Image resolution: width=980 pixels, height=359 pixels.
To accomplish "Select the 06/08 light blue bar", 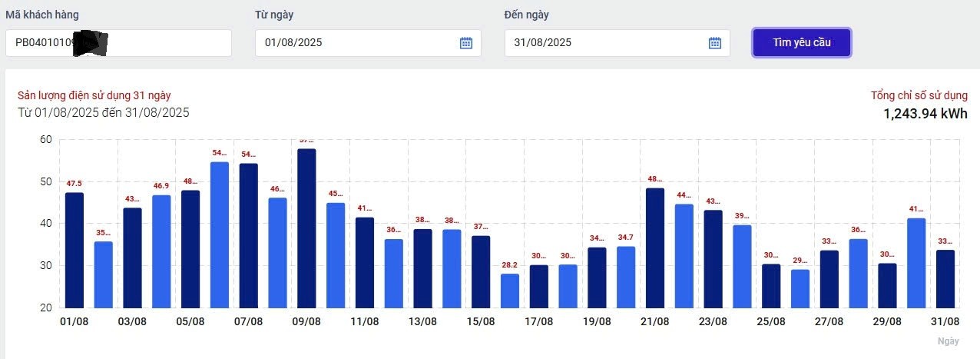I will tap(220, 235).
